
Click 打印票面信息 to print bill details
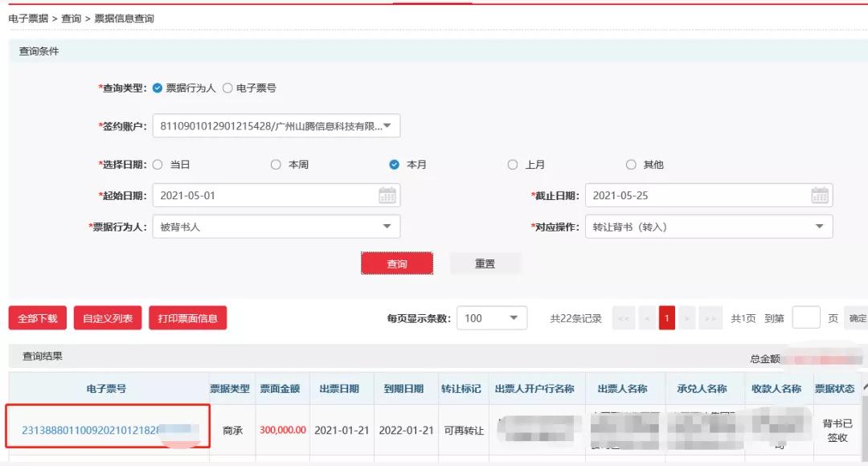[x=188, y=318]
